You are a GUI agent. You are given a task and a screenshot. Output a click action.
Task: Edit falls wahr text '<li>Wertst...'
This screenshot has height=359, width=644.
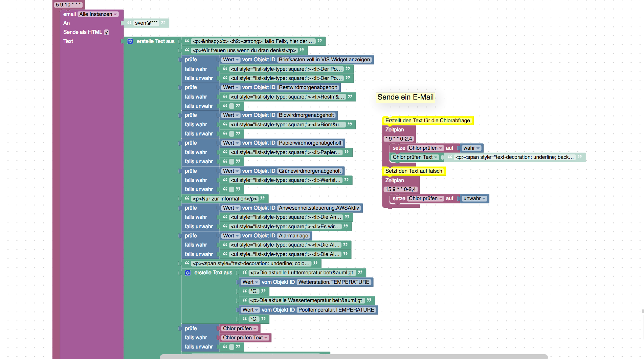point(286,180)
